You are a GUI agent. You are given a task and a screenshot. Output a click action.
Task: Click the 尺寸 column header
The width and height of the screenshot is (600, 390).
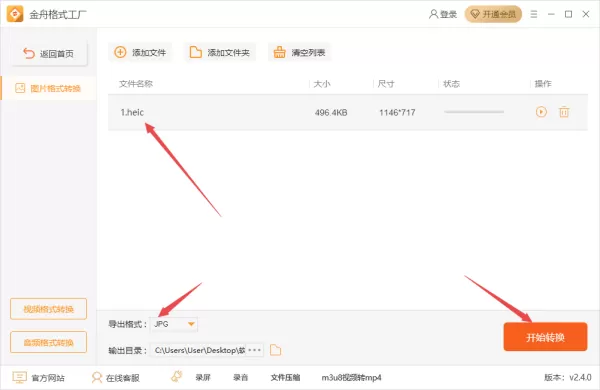point(386,83)
